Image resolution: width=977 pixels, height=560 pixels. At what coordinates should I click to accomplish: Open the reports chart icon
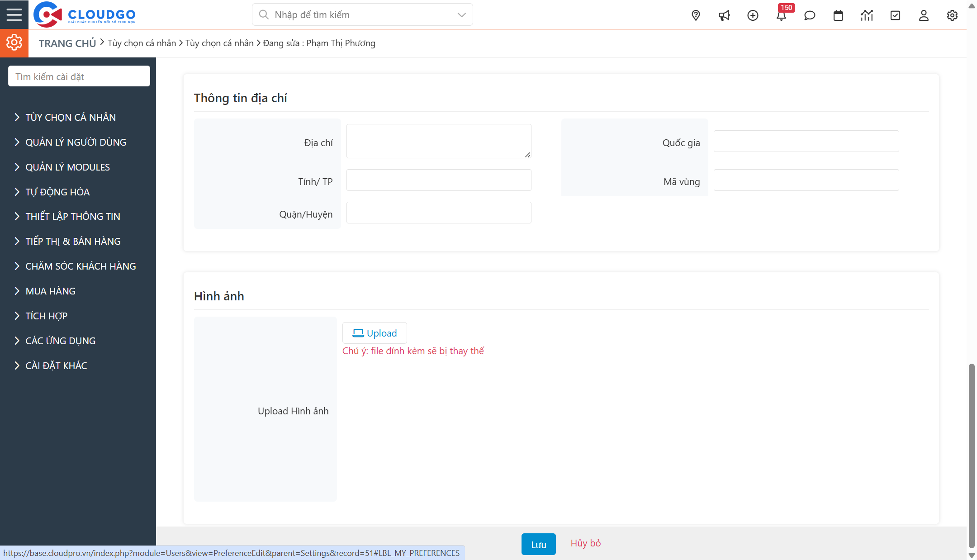click(867, 15)
